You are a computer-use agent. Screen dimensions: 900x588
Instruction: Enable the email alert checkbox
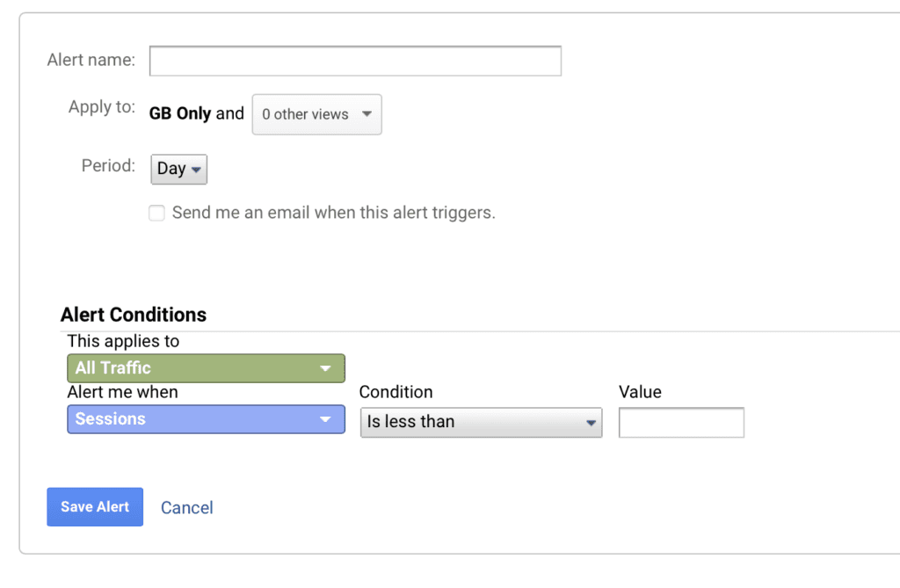(156, 213)
